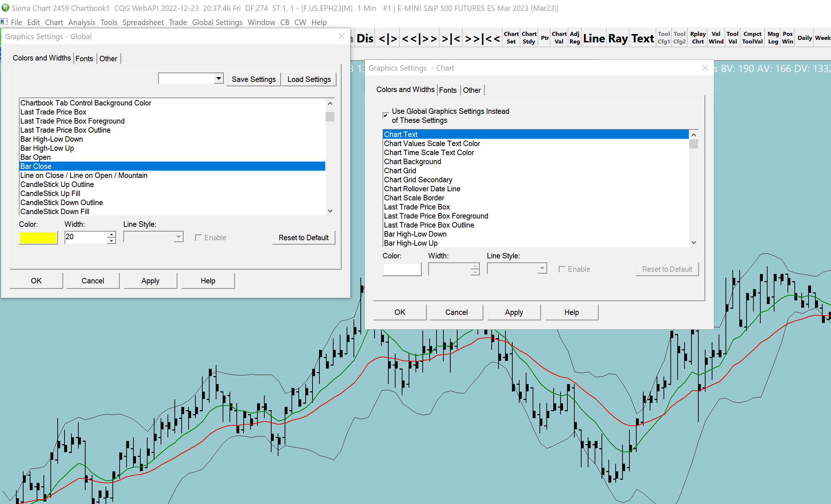
Task: Open the Msg Log toolbar button
Action: [x=773, y=38]
